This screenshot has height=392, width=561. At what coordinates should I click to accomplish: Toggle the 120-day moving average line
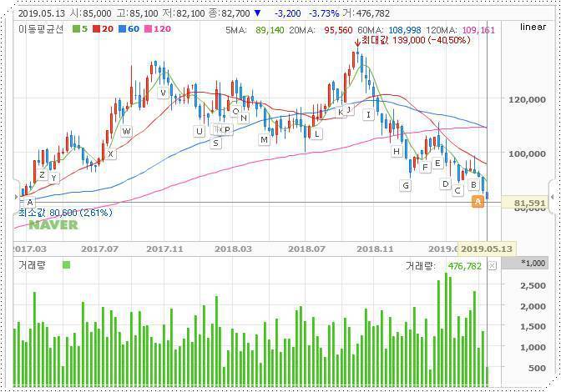click(158, 29)
